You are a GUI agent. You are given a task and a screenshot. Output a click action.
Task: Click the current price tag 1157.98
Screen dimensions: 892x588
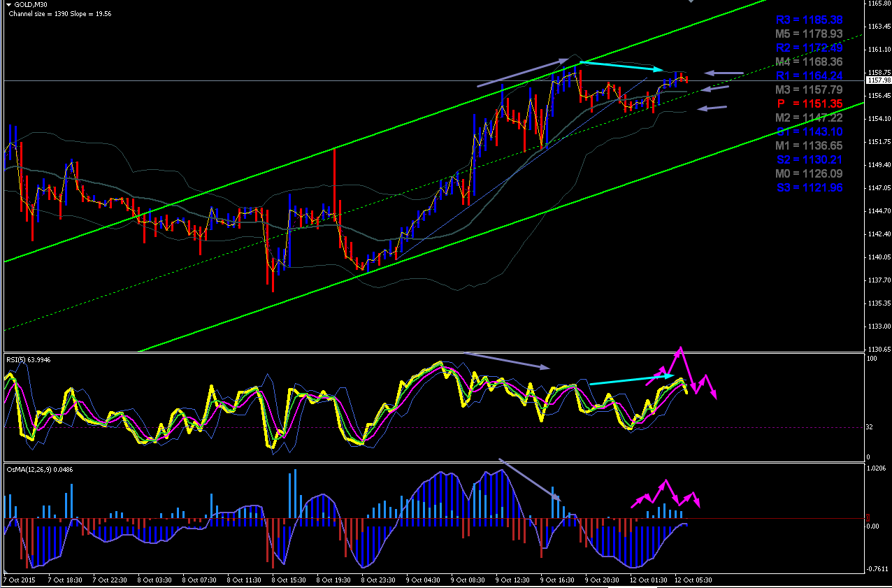(878, 80)
